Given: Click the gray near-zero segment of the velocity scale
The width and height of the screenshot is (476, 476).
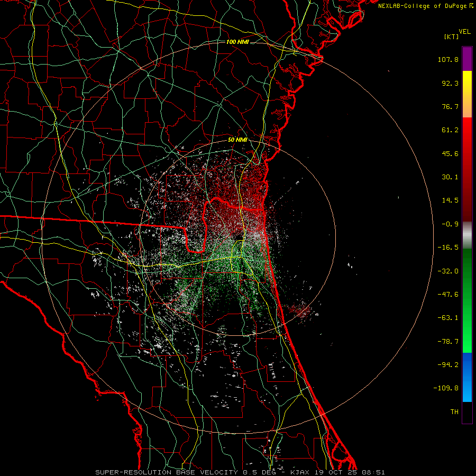Looking at the screenshot, I should pos(467,235).
